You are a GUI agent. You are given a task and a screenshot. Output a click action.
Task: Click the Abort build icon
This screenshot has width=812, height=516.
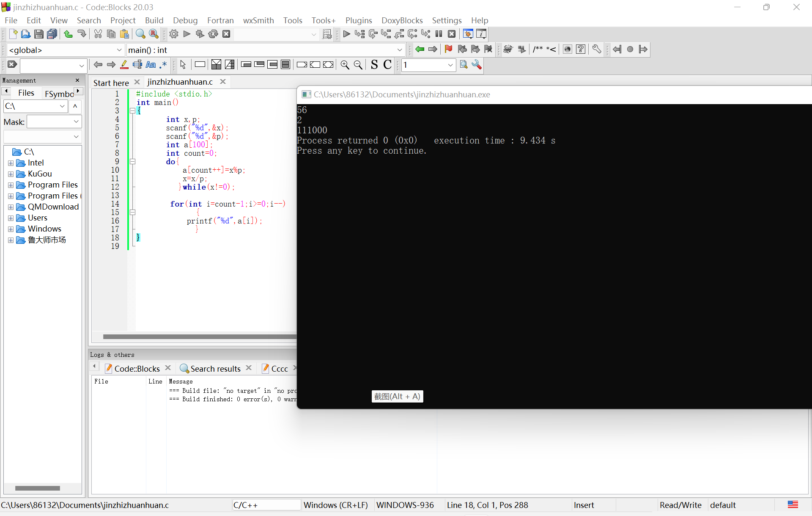click(x=226, y=34)
